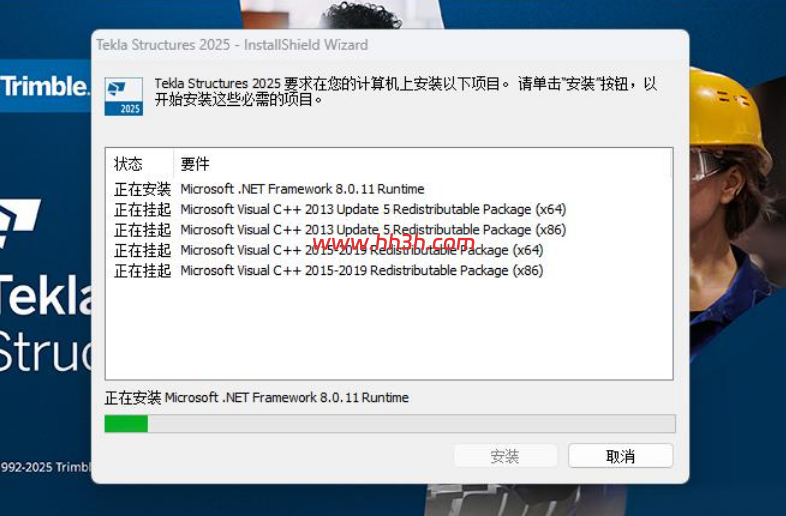
Task: Click the instruction text beside the 2025 icon
Action: point(405,91)
